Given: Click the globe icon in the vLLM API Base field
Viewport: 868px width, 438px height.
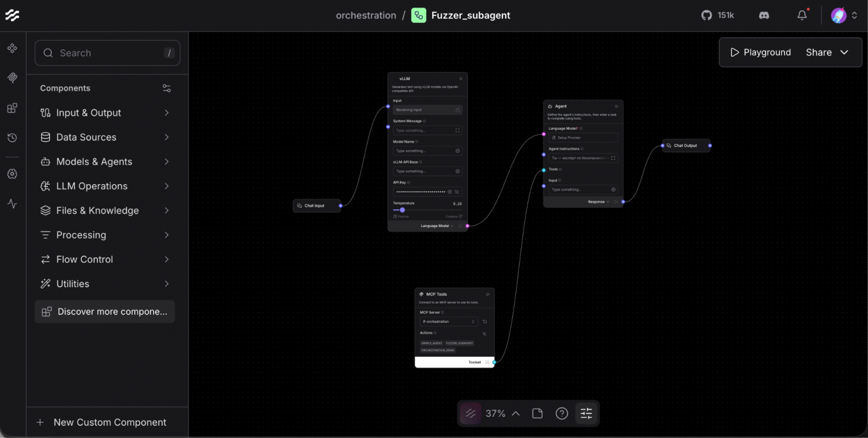Looking at the screenshot, I should 458,171.
